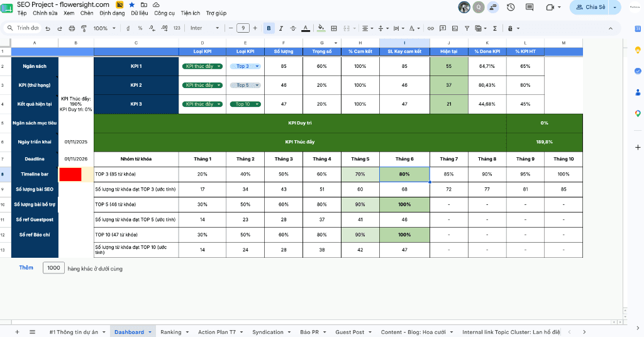
Task: Increase font size with plus button
Action: click(255, 28)
